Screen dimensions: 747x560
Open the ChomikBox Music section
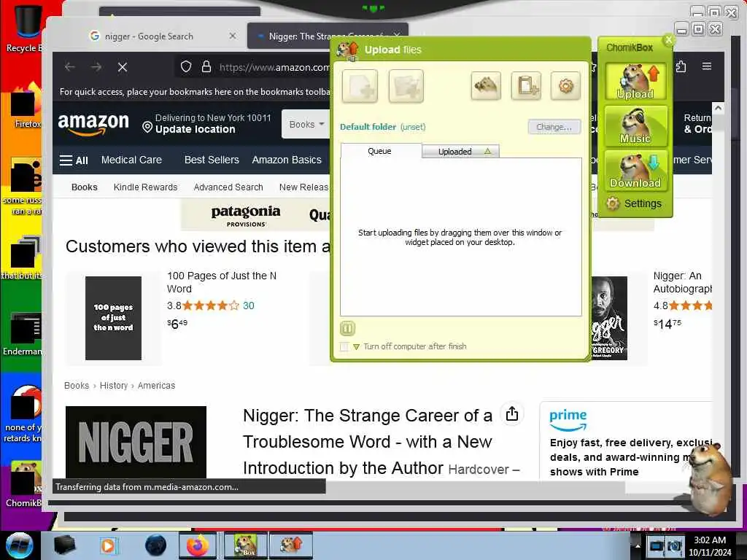[635, 126]
